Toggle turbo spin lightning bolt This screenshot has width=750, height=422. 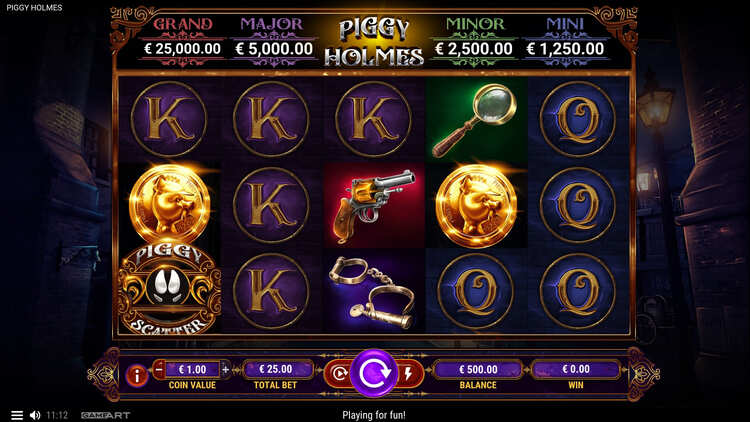point(409,374)
